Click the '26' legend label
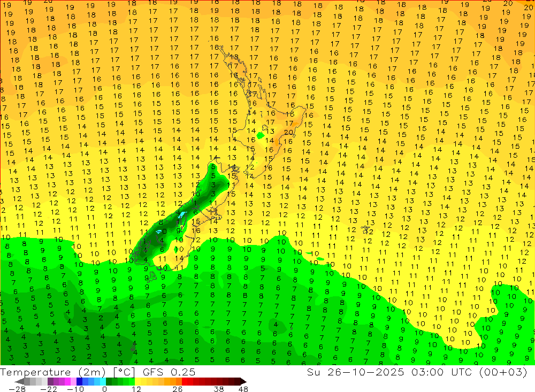 [x=178, y=389]
